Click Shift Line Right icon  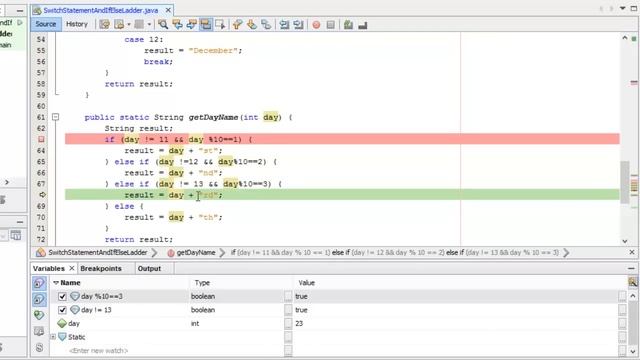click(298, 24)
